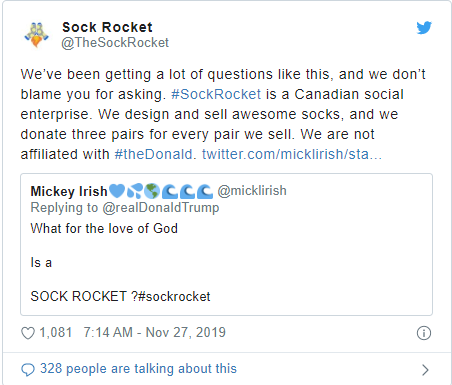This screenshot has height=385, width=452.
Task: Like the tweet using the heart icon
Action: (x=28, y=333)
